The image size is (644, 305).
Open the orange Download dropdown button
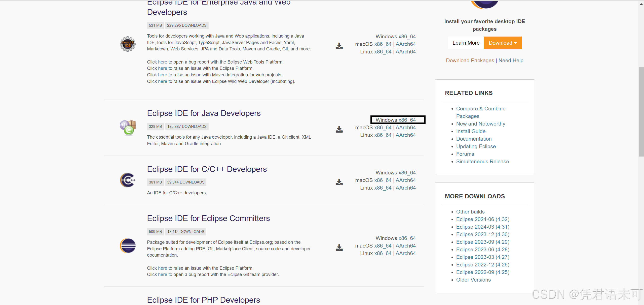[x=503, y=43]
